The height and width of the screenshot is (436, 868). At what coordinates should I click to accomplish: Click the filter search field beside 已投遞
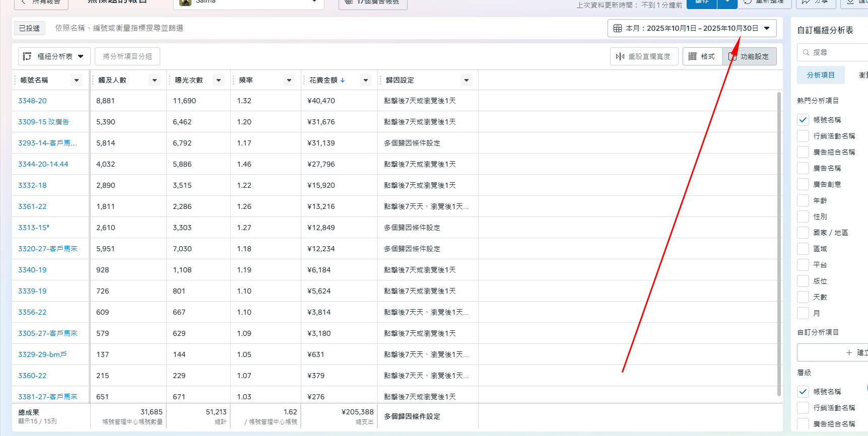pos(302,28)
